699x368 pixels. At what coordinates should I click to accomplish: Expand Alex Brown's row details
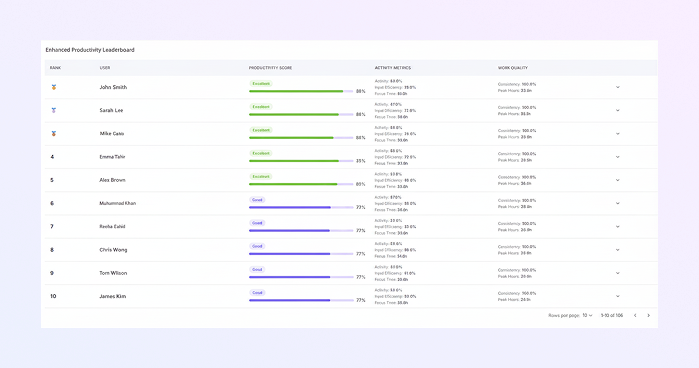coord(618,180)
